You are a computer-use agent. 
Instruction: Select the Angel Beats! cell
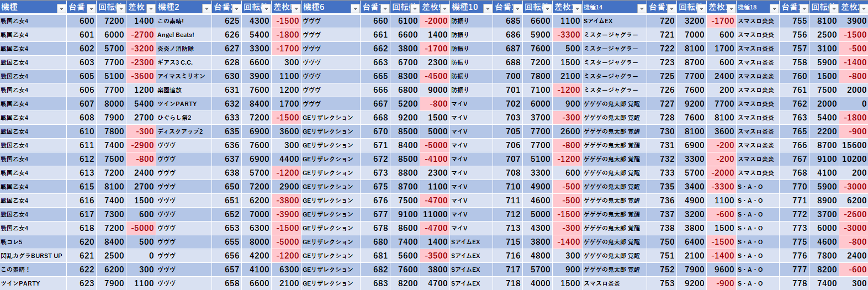pyautogui.click(x=184, y=35)
